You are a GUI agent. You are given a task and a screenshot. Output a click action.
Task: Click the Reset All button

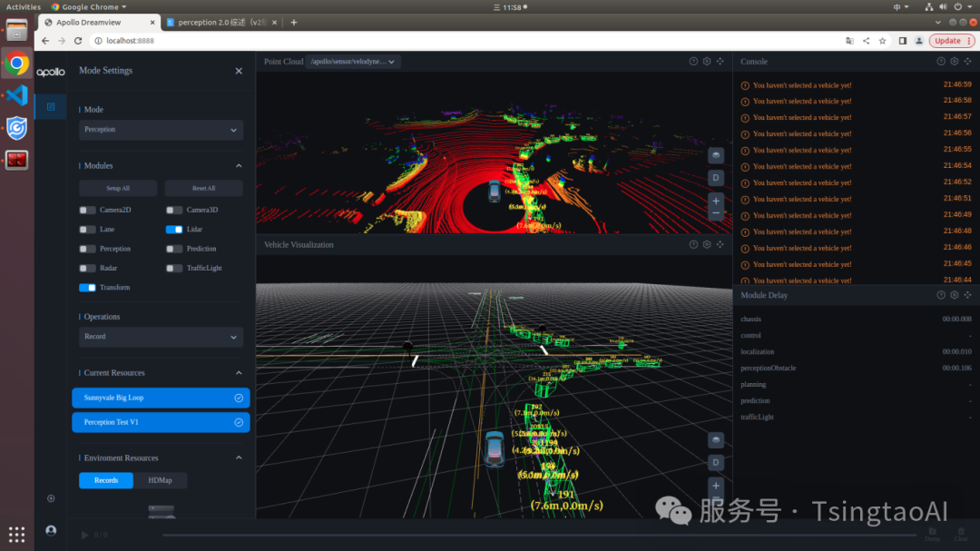[204, 188]
